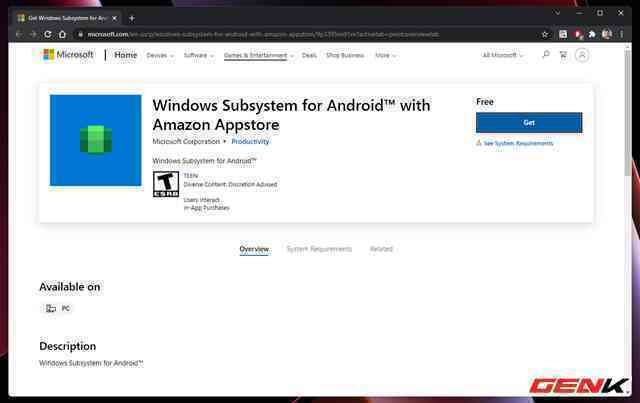640x403 pixels.
Task: Expand the All Microsoft dropdown
Action: coord(502,55)
